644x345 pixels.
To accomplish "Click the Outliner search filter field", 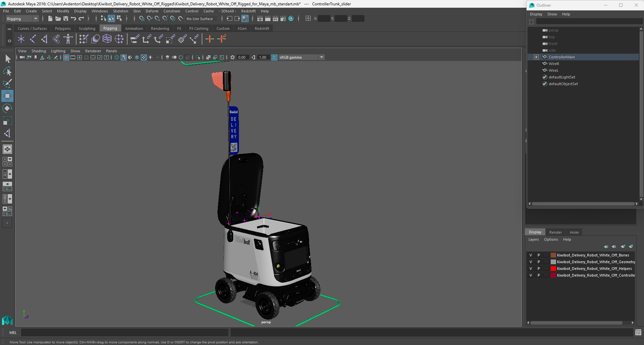I will coord(589,22).
